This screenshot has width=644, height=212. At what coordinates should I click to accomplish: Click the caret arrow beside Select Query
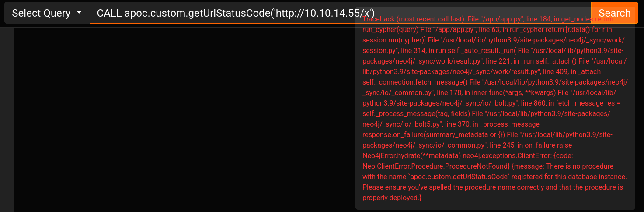79,13
